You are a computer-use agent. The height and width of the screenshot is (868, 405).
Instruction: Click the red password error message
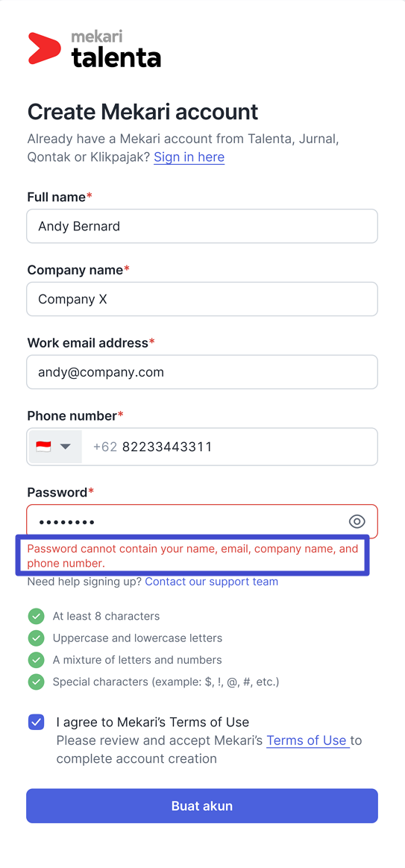pyautogui.click(x=193, y=556)
